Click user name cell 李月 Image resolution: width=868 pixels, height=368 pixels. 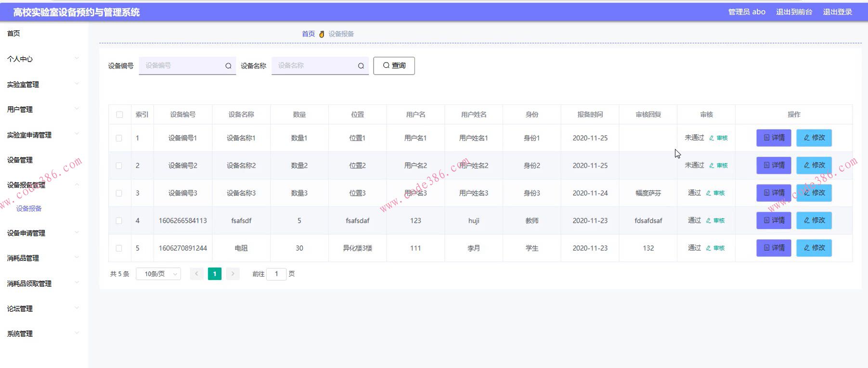click(x=474, y=248)
